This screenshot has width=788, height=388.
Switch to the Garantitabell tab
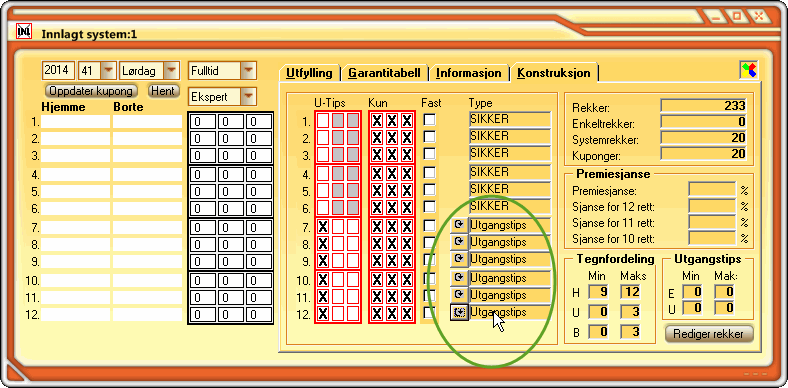pos(384,73)
